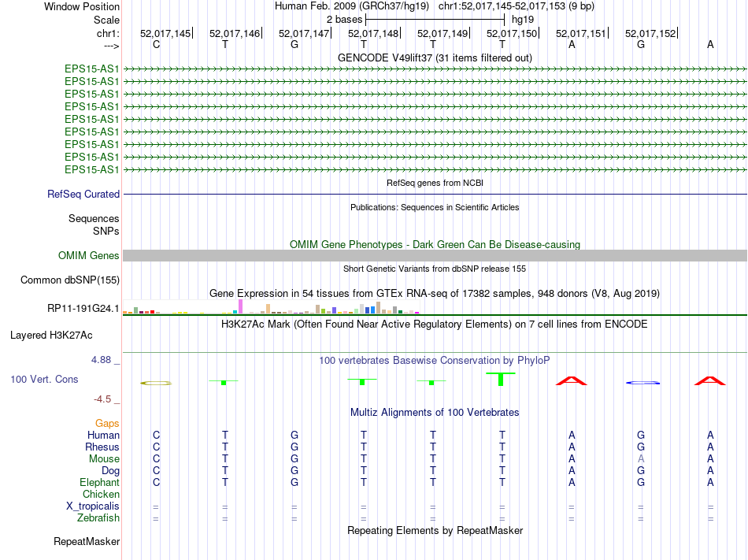Click the OMIM Genes label
The width and height of the screenshot is (748, 560).
88,256
